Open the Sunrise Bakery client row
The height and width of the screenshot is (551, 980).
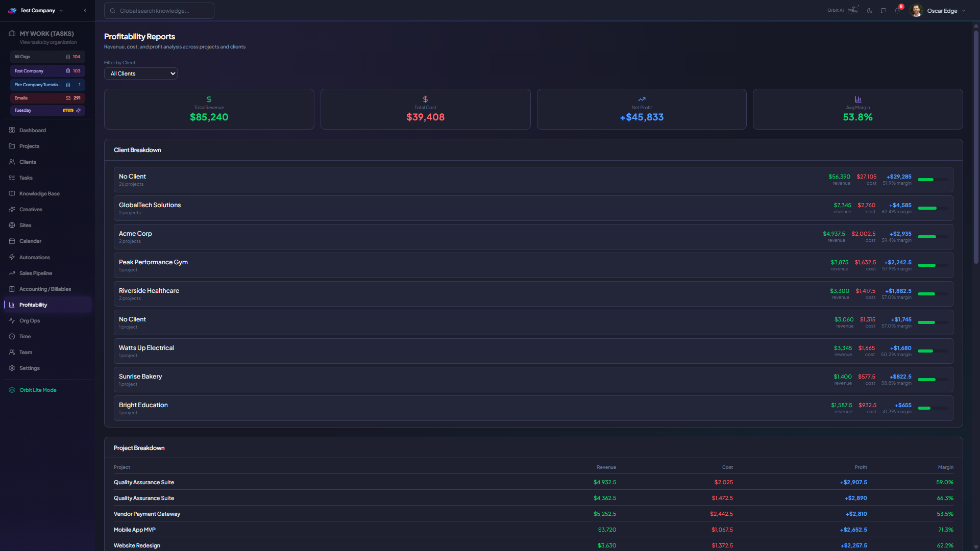(533, 380)
